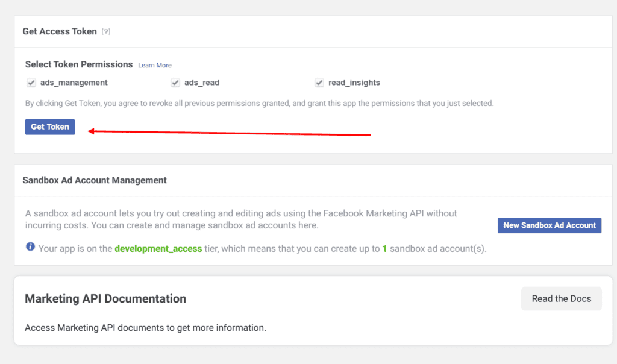Click the Marketing API Documentation heading

point(105,299)
